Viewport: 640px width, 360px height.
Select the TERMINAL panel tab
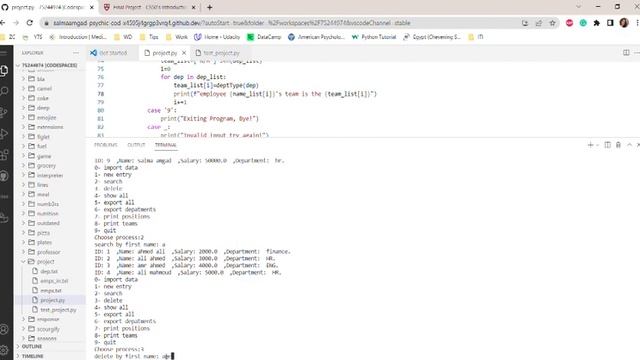coord(166,145)
